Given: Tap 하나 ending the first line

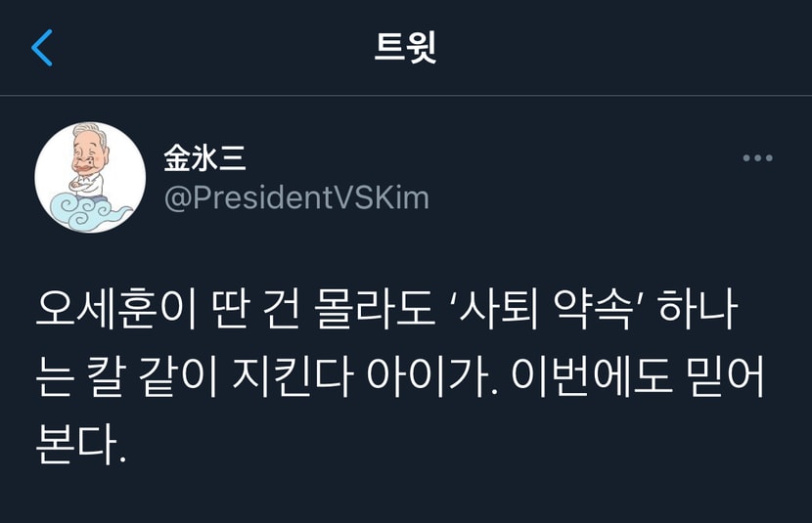Looking at the screenshot, I should click(698, 309).
